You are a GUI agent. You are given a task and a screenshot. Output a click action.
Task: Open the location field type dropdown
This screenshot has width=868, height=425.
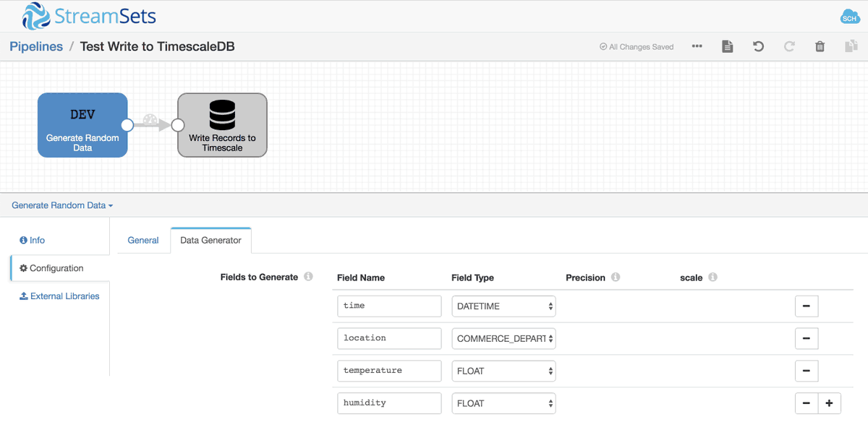503,338
